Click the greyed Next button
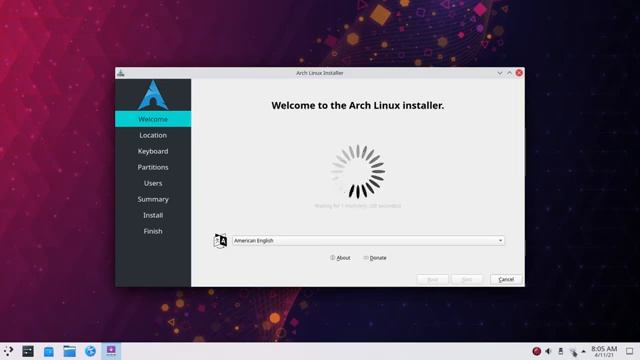The height and width of the screenshot is (360, 640). click(x=467, y=280)
